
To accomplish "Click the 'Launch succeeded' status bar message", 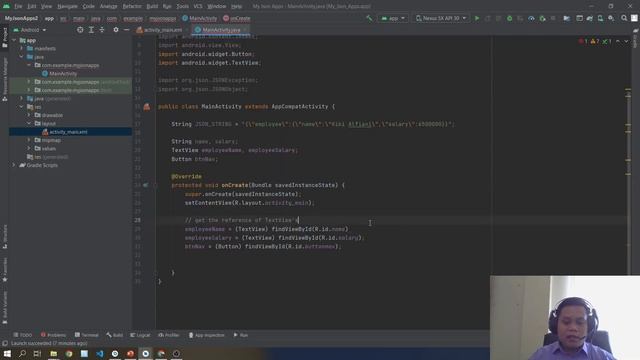I will [x=49, y=344].
